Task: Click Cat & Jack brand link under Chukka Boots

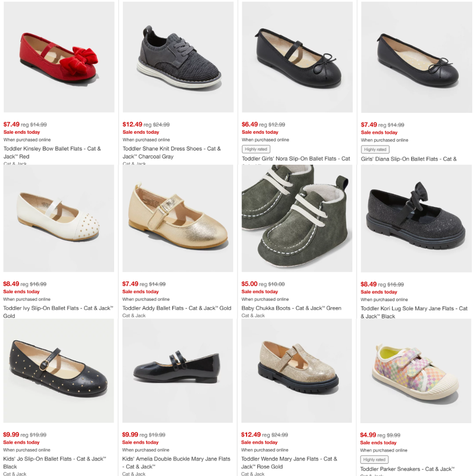Action: (253, 316)
